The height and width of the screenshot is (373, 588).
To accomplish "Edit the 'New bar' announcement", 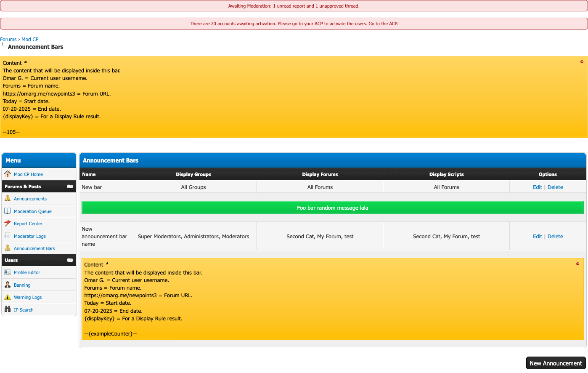I will point(537,187).
